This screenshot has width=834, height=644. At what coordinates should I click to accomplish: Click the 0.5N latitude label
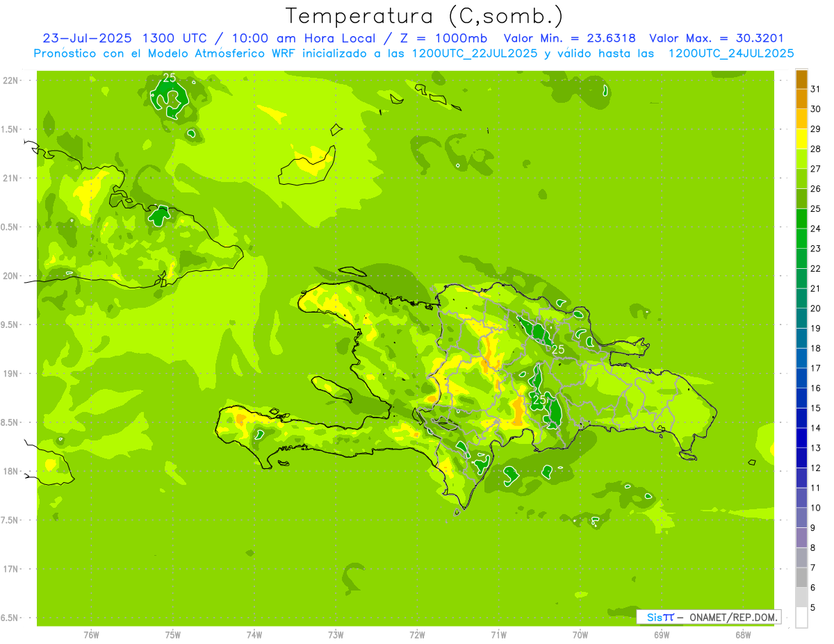tap(10, 227)
